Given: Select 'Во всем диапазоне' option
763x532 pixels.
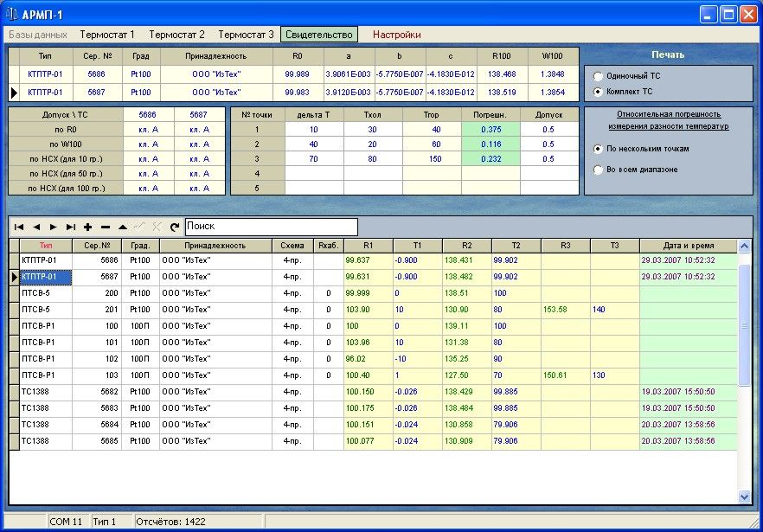Looking at the screenshot, I should pyautogui.click(x=598, y=170).
